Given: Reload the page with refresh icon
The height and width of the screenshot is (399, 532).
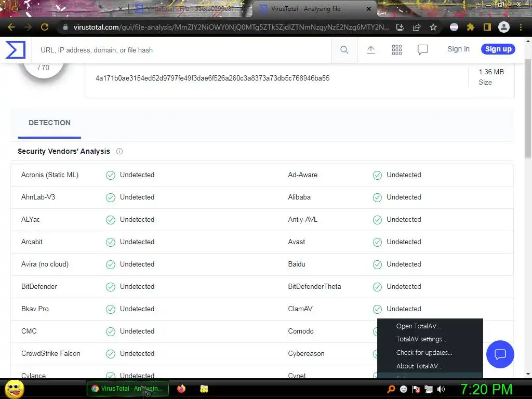Looking at the screenshot, I should (45, 27).
